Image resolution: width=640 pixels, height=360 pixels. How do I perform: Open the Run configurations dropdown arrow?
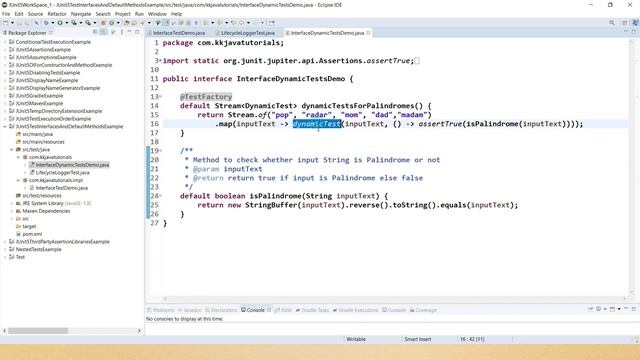tap(67, 23)
